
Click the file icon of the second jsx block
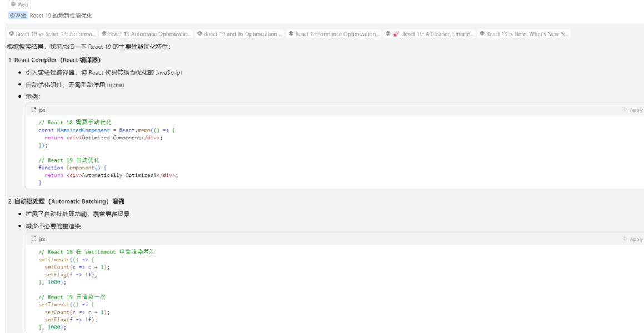click(x=34, y=239)
